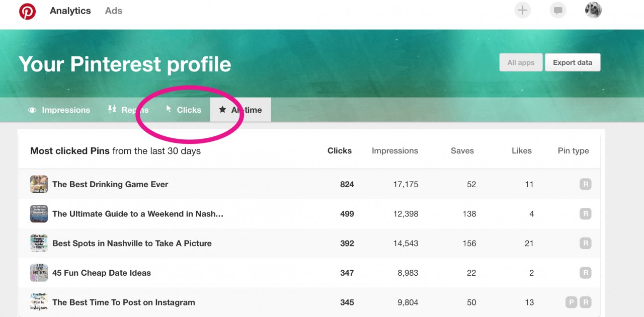Viewport: 644px width, 317px height.
Task: Switch to the Clicks tab
Action: click(x=184, y=110)
